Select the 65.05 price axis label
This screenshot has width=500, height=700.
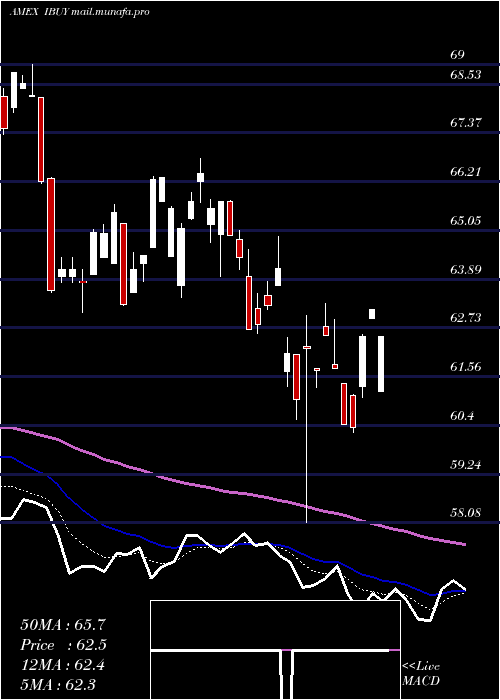(466, 221)
